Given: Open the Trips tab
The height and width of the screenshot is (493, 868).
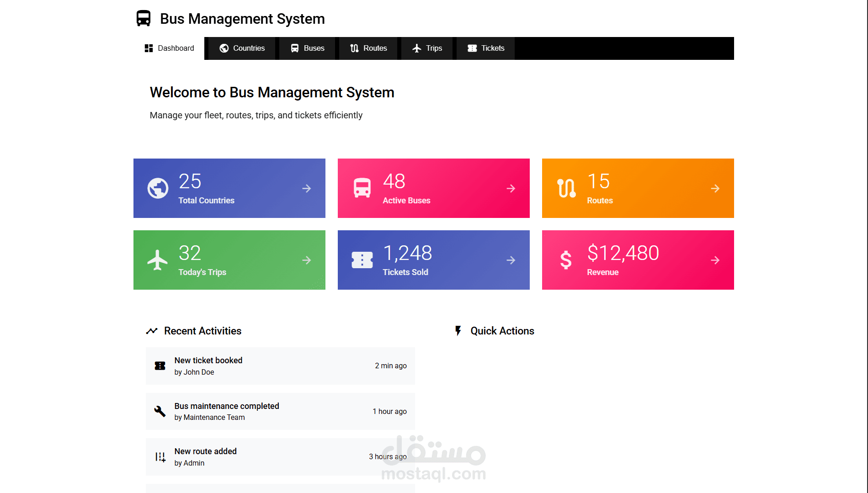Looking at the screenshot, I should pos(427,48).
